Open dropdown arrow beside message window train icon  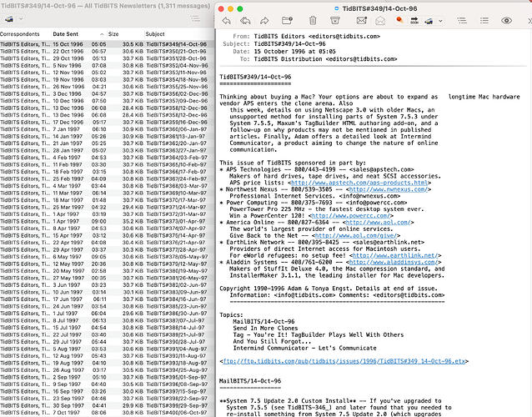click(x=440, y=21)
